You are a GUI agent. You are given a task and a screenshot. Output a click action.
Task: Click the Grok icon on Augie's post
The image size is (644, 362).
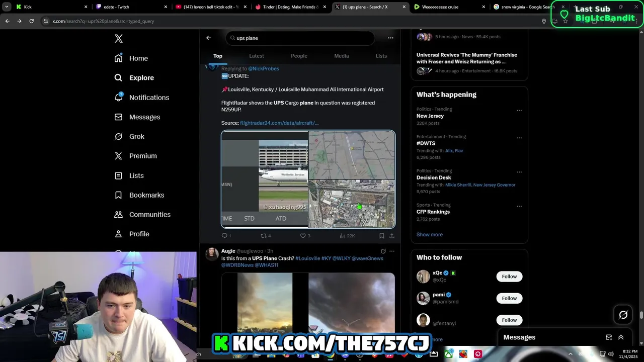383,251
